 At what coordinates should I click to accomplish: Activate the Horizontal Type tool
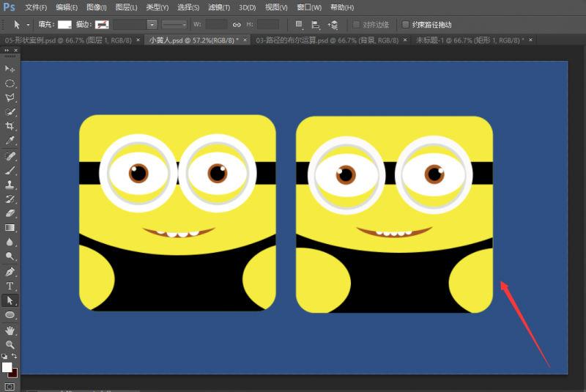[10, 286]
